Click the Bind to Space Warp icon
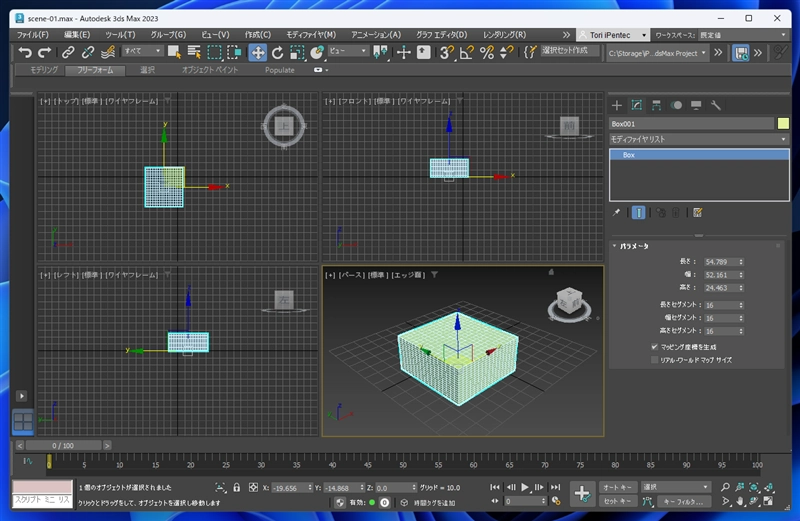The height and width of the screenshot is (521, 800). tap(108, 52)
